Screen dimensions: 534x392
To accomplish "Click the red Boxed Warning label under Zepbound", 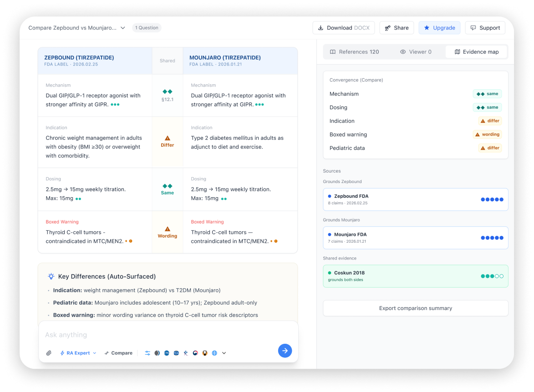I will (x=62, y=222).
